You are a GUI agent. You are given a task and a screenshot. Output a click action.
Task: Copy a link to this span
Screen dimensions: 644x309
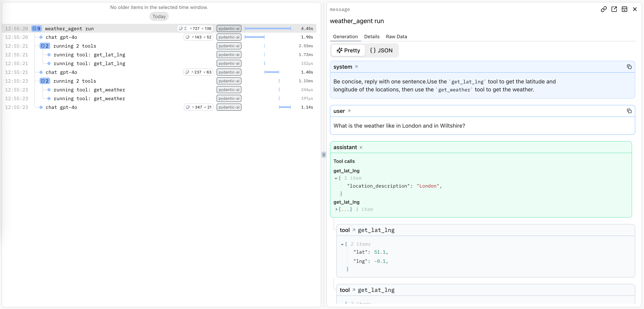point(604,9)
